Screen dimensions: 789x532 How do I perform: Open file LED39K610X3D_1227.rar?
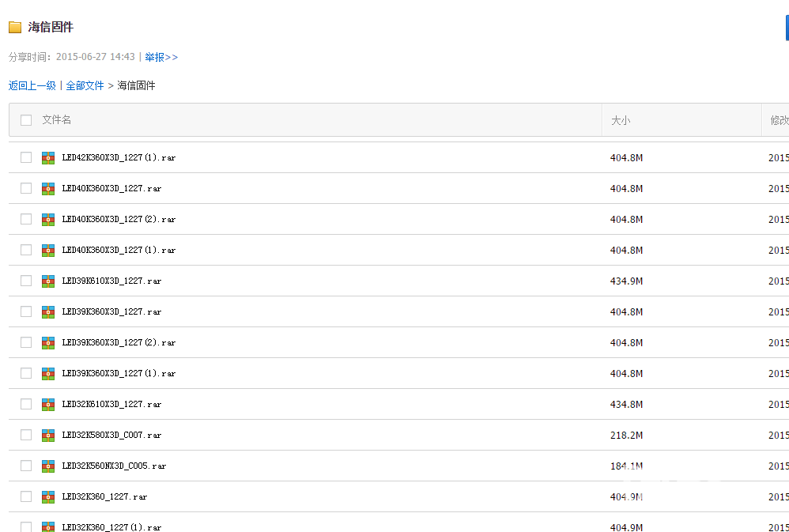pos(111,281)
